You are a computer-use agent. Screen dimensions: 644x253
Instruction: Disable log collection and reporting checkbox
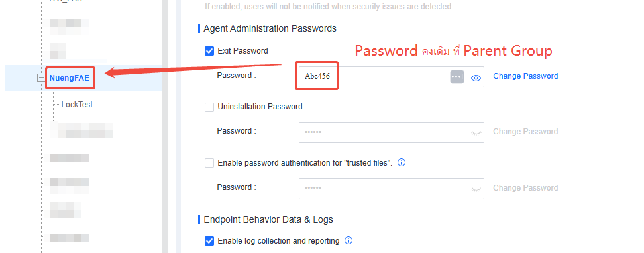click(x=209, y=241)
